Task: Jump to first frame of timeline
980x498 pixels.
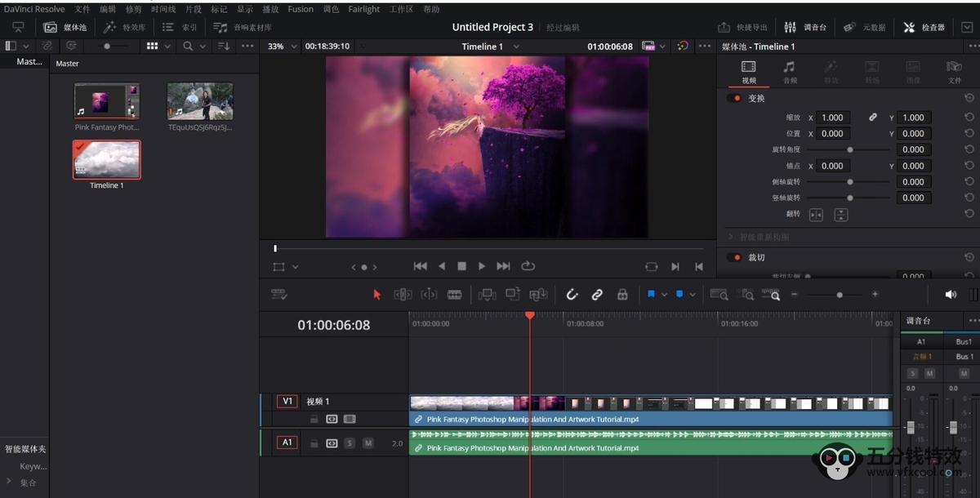Action: (421, 266)
